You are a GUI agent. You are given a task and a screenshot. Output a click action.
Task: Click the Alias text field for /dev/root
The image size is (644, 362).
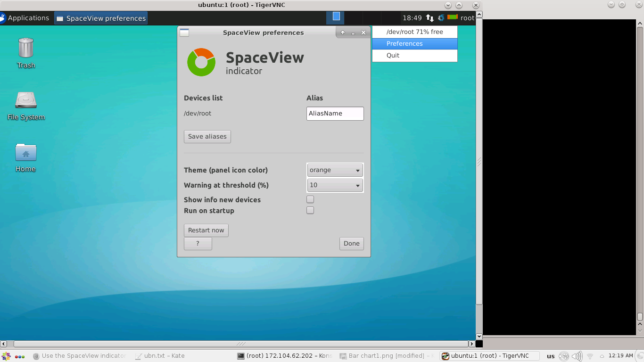point(335,114)
